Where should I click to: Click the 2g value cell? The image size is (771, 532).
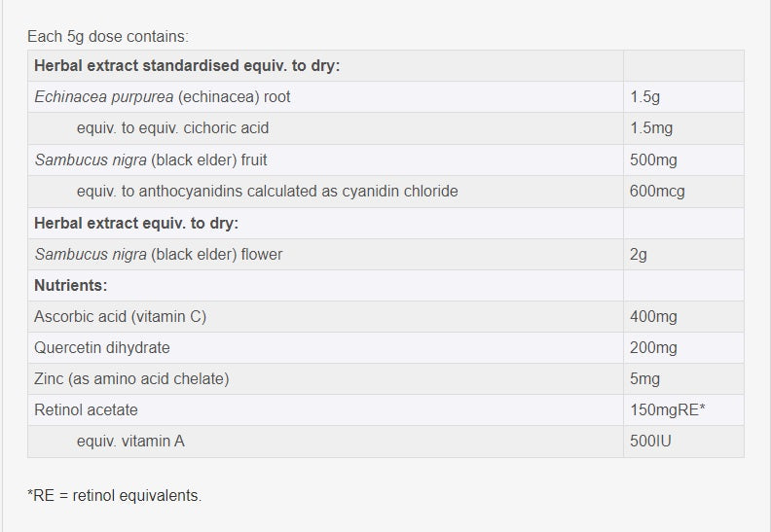point(639,254)
